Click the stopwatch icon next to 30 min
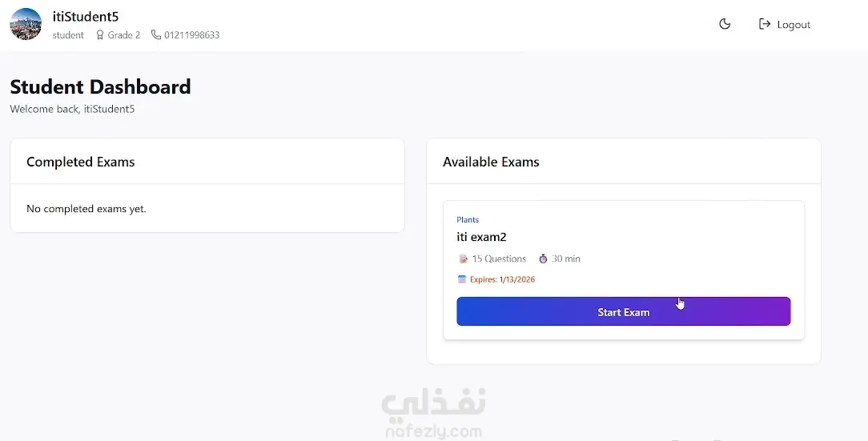The image size is (868, 441). 543,259
